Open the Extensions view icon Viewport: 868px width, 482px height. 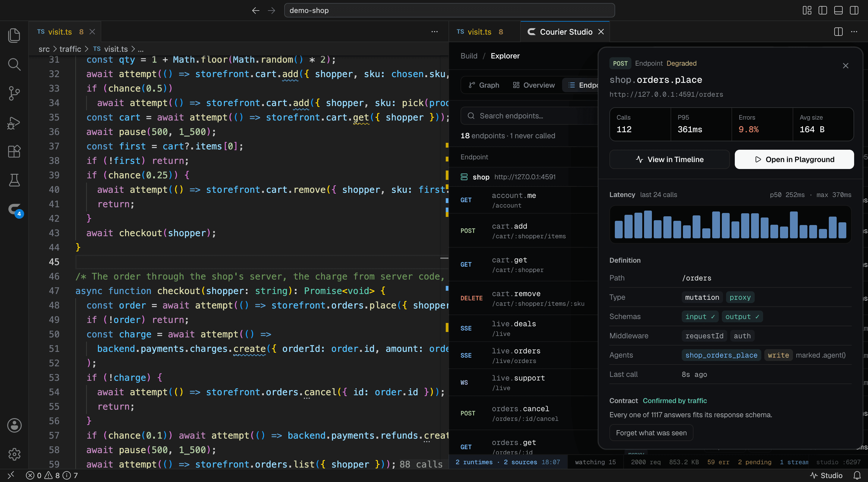pyautogui.click(x=14, y=151)
